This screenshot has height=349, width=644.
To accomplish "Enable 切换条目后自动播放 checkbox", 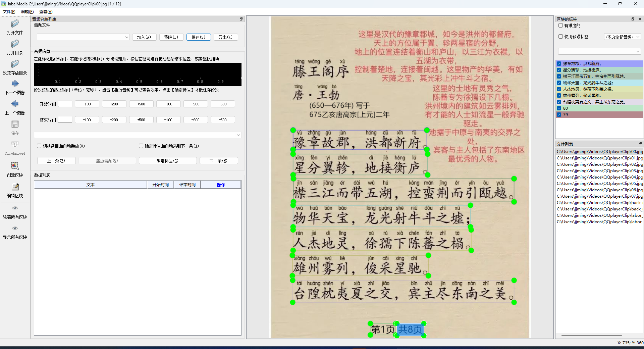I will click(x=39, y=146).
